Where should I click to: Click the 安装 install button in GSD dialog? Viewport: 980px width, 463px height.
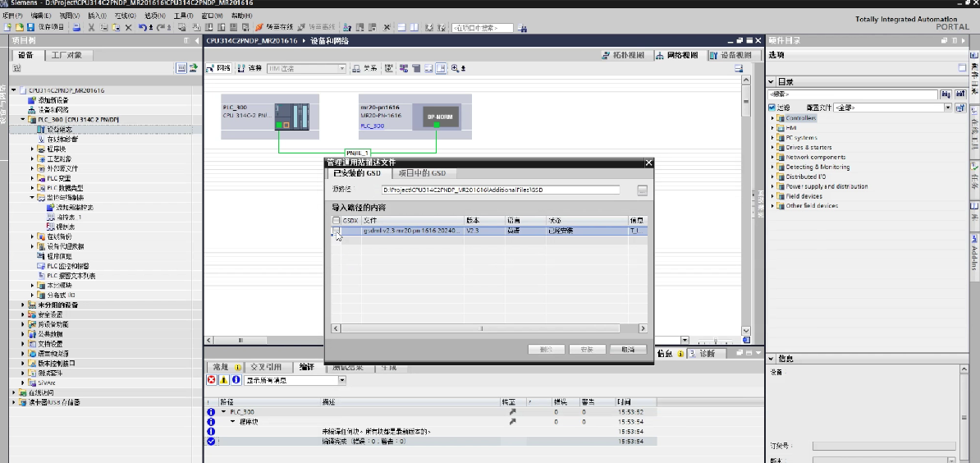click(587, 349)
